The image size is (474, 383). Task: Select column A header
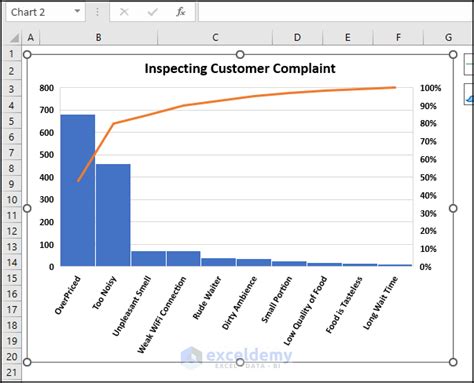click(x=31, y=37)
